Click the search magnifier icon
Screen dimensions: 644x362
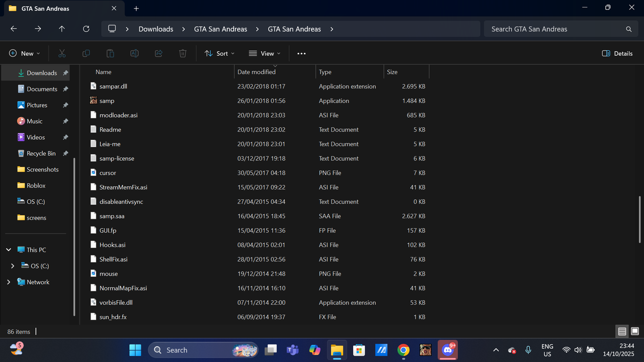(x=628, y=29)
